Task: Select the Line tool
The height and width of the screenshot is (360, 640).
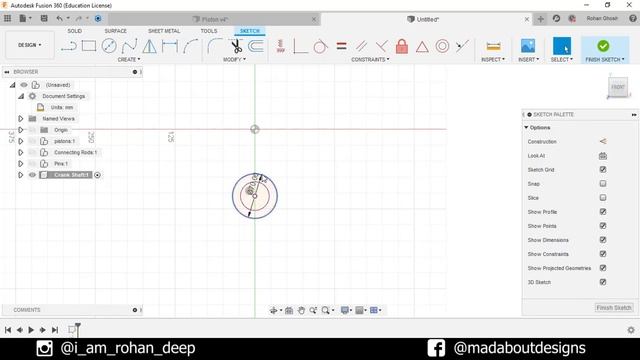Action: coord(69,46)
